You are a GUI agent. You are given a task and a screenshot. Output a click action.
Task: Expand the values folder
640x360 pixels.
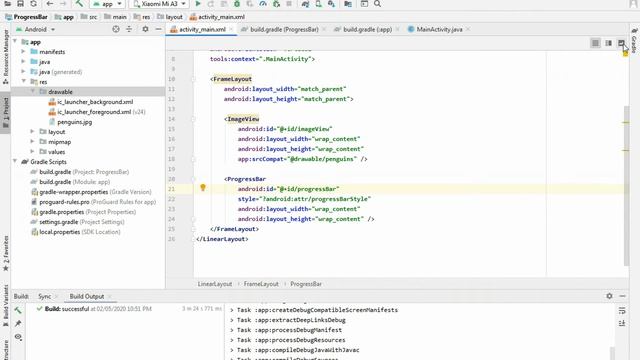33,151
